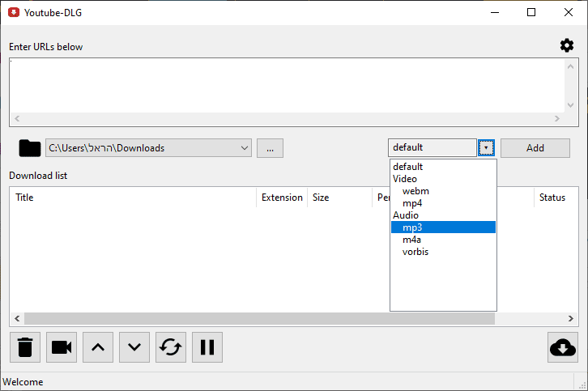Click the format field showing default
Image resolution: width=588 pixels, height=391 pixels.
[x=432, y=147]
